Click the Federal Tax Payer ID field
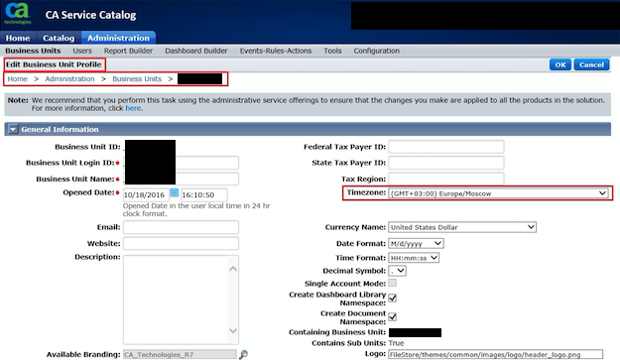Viewport: 620px width, 364px height. 446,147
